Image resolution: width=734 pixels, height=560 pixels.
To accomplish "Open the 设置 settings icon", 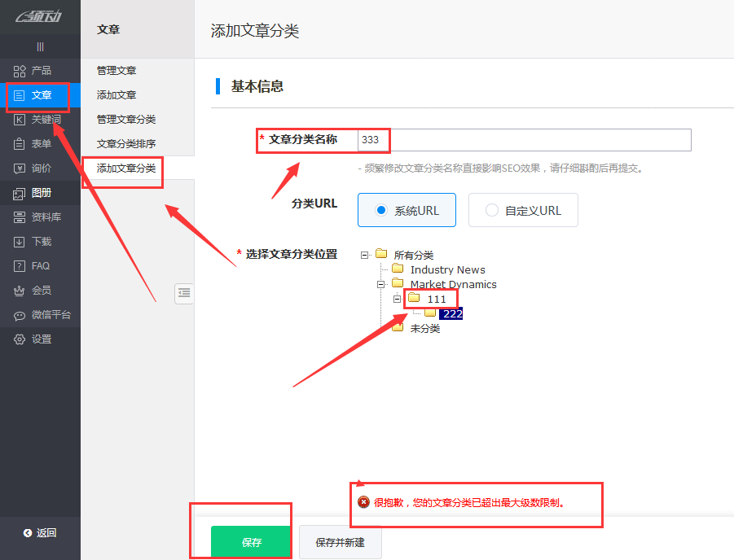I will 18,339.
